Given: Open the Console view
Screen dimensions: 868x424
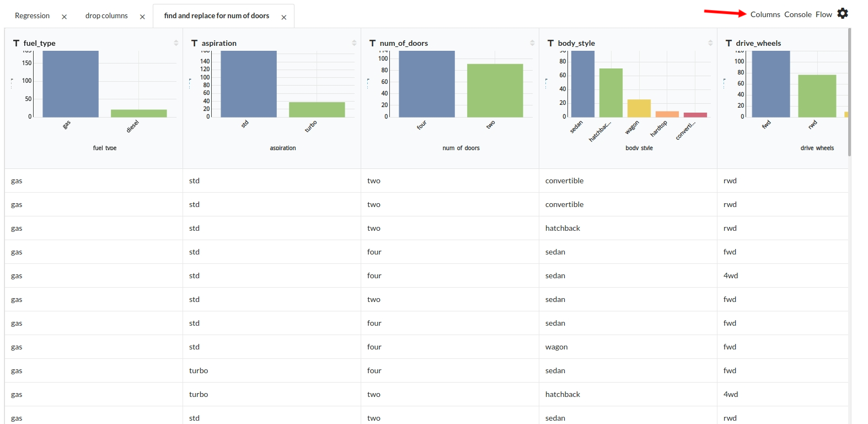Looking at the screenshot, I should 798,14.
